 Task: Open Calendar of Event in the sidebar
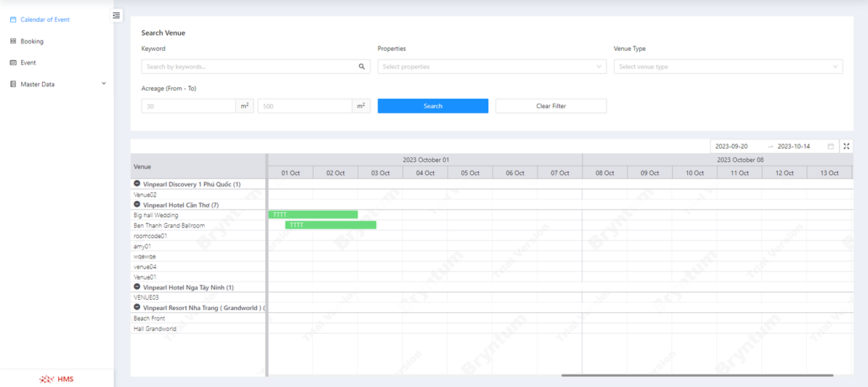[45, 20]
